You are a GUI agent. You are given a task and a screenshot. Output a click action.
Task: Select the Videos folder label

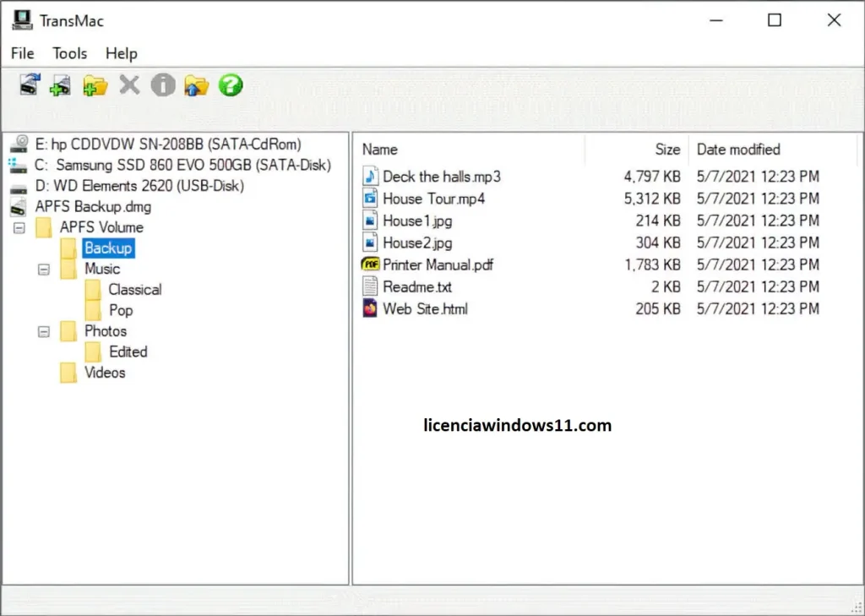105,373
